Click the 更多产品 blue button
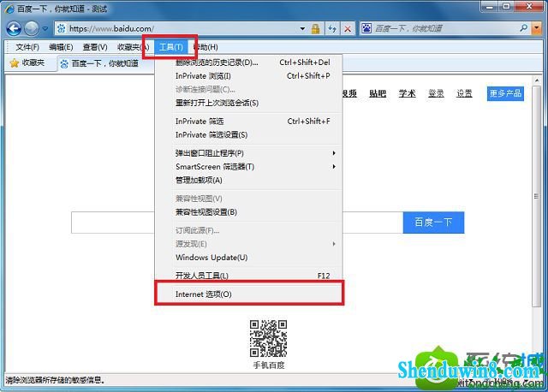 tap(505, 93)
